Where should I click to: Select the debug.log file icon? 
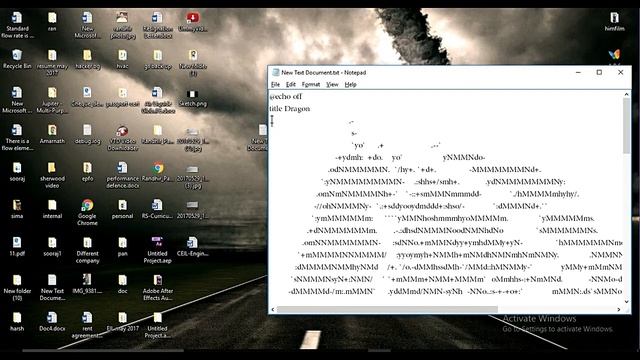point(87,134)
